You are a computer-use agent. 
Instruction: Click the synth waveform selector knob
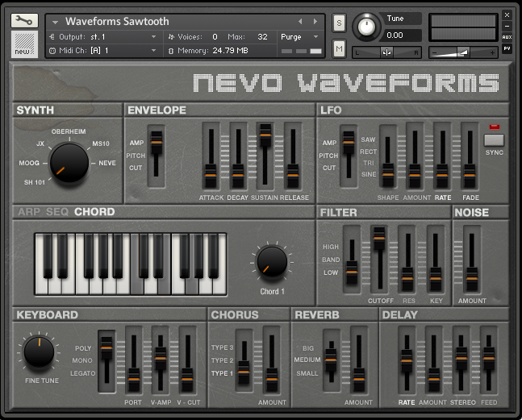pos(69,164)
